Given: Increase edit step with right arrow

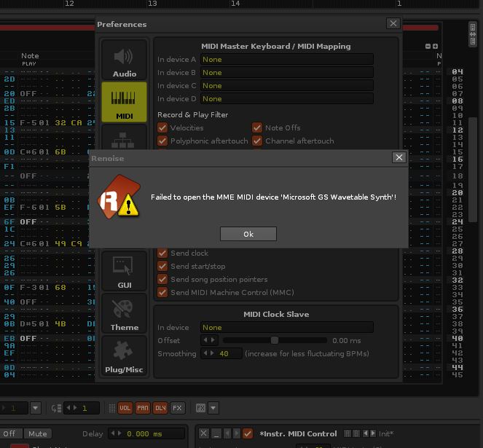Looking at the screenshot, I should click(75, 408).
